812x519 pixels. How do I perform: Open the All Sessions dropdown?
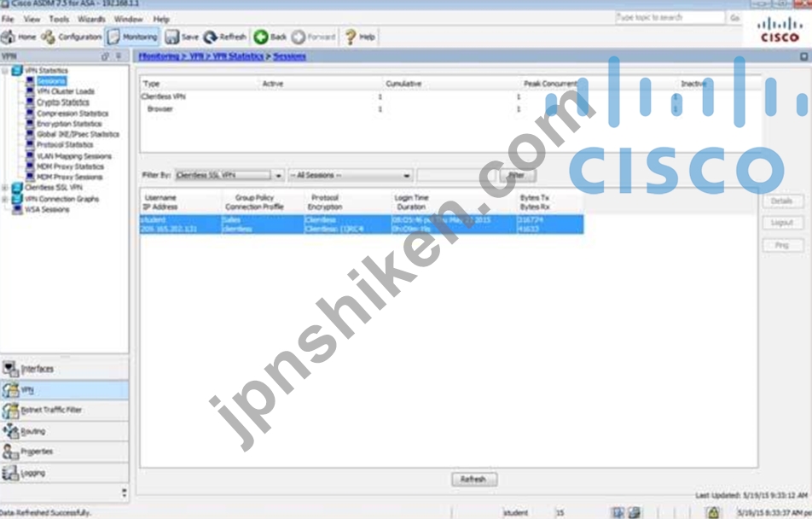pyautogui.click(x=351, y=175)
